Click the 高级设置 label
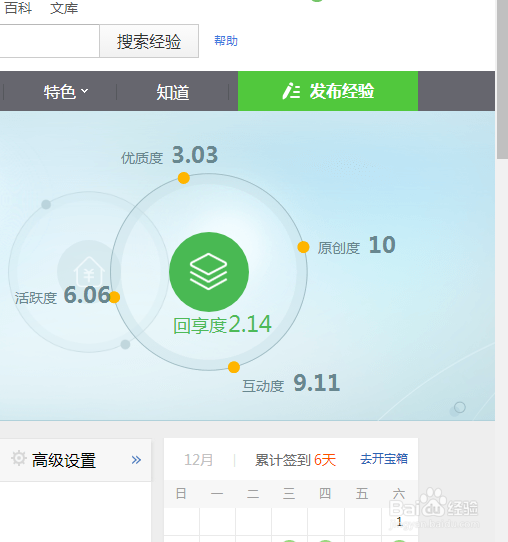This screenshot has height=542, width=508. point(64,460)
